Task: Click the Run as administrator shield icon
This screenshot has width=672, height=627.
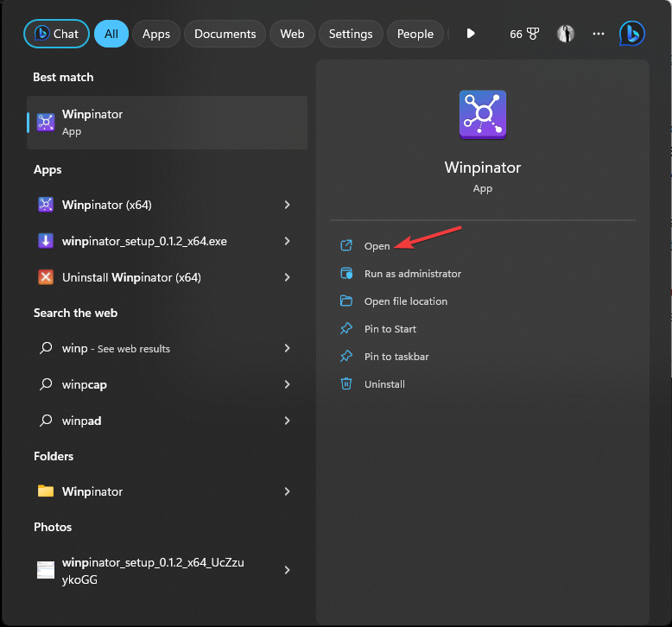Action: (x=346, y=273)
